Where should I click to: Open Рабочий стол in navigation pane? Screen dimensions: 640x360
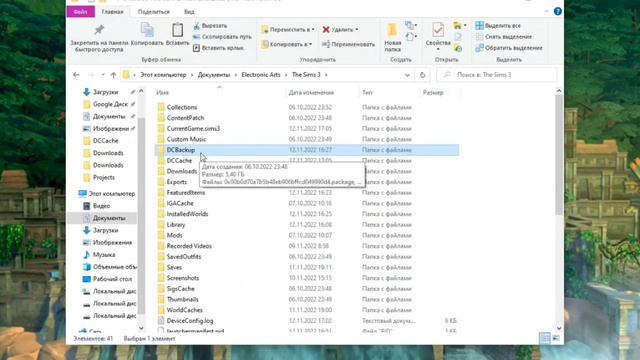[112, 279]
